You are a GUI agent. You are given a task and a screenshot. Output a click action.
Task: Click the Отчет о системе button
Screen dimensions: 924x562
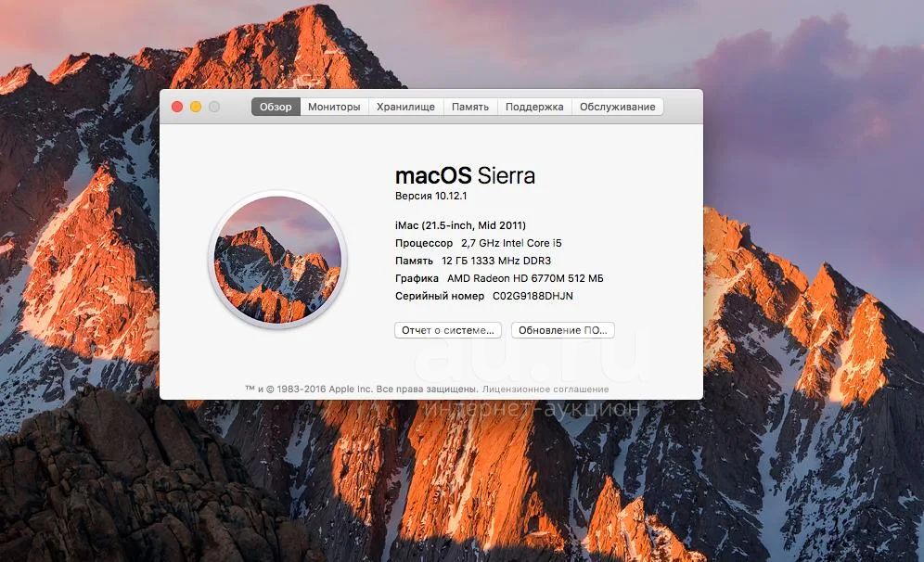[448, 330]
